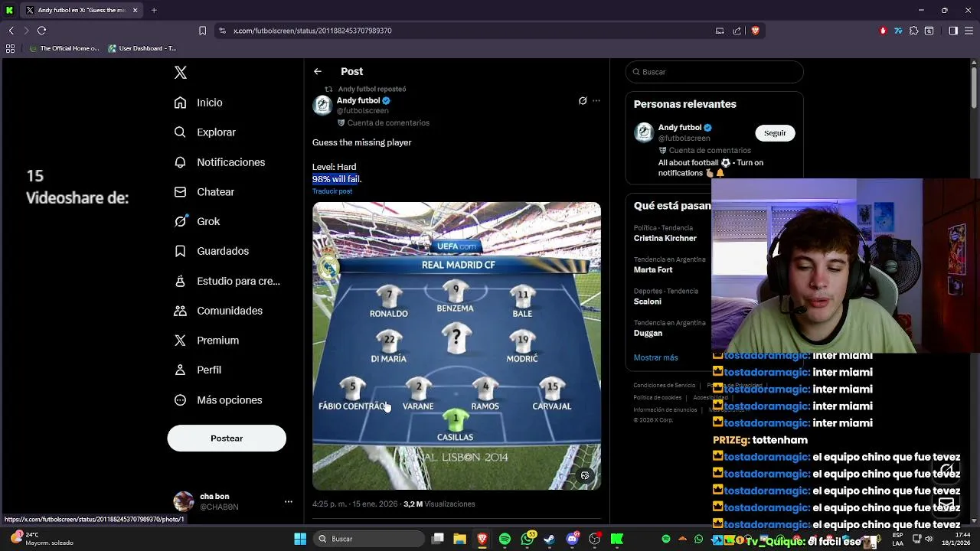Screen dimensions: 980x551
Task: Open Steam from taskbar
Action: point(550,539)
